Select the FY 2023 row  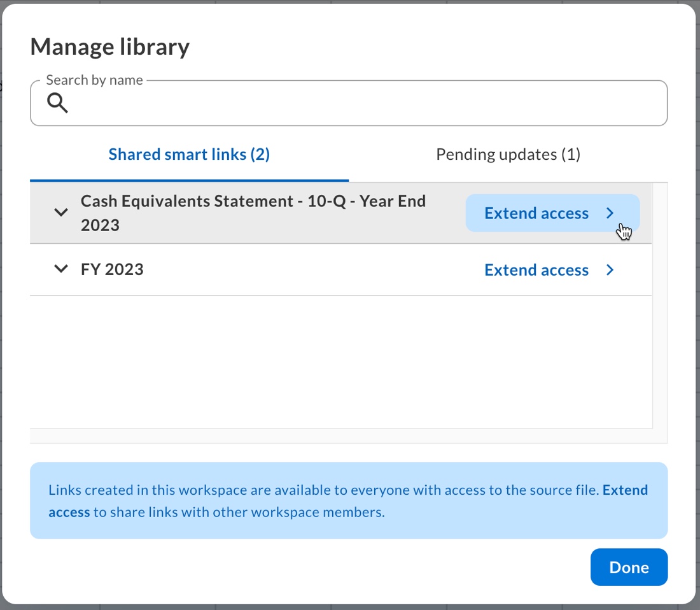point(255,269)
